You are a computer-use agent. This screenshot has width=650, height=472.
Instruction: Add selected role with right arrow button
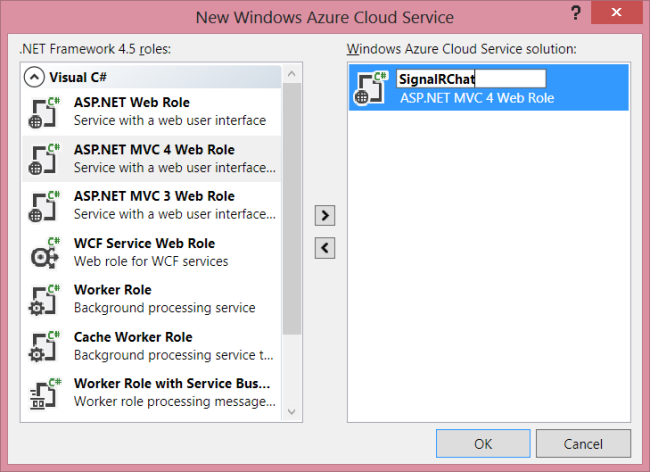coord(325,215)
